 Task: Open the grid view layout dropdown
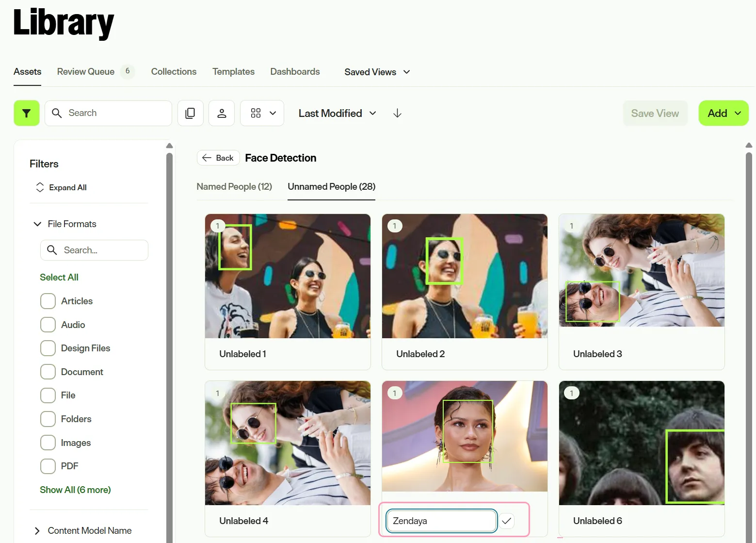click(x=262, y=113)
